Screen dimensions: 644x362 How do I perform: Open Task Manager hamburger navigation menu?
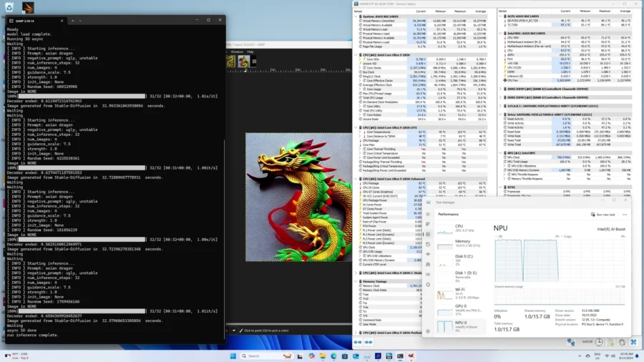tap(428, 214)
